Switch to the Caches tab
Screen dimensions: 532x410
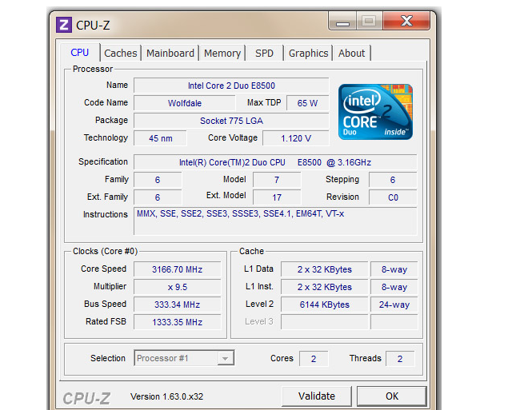pyautogui.click(x=121, y=54)
